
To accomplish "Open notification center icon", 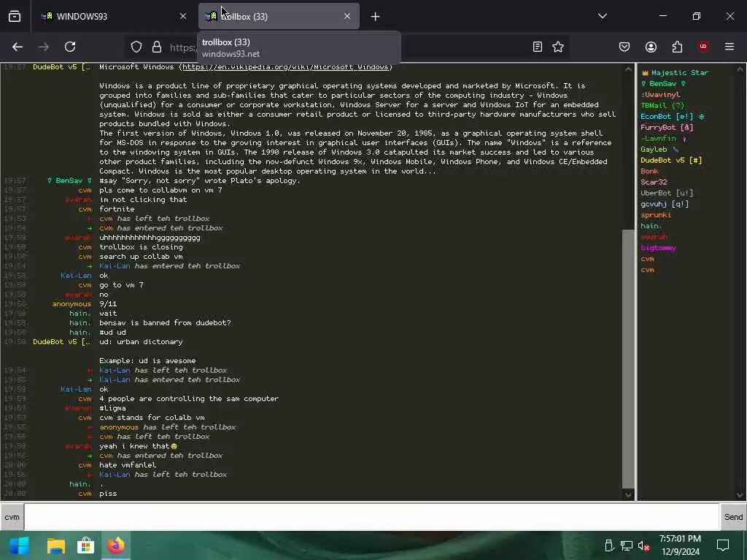I will (723, 545).
